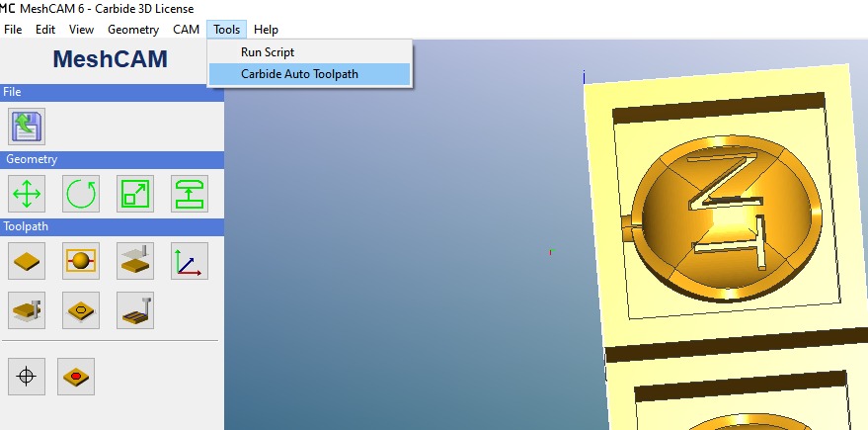
Task: Click the icon of a sphere inside a frame
Action: 81,260
